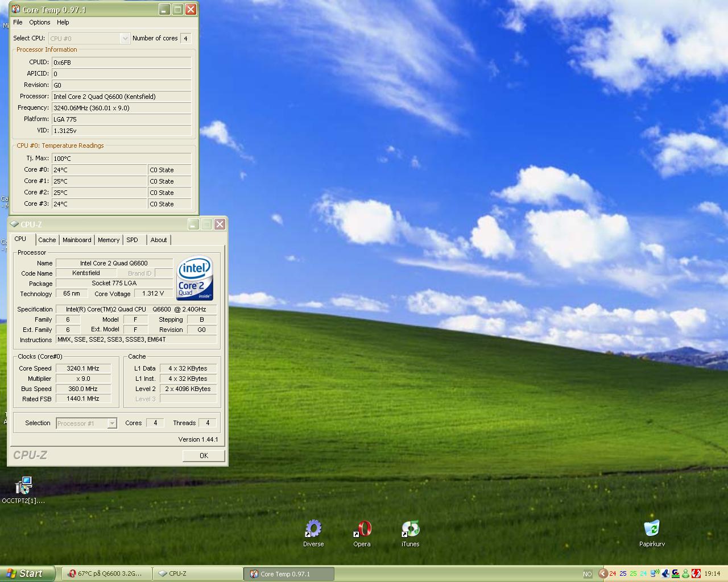Switch to the Memory tab in CPU-Z
728x582 pixels.
coord(109,240)
